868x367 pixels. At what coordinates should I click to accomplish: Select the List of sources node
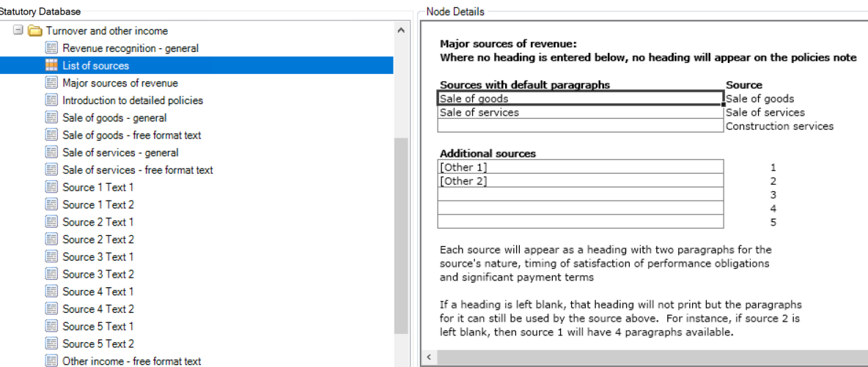click(95, 65)
